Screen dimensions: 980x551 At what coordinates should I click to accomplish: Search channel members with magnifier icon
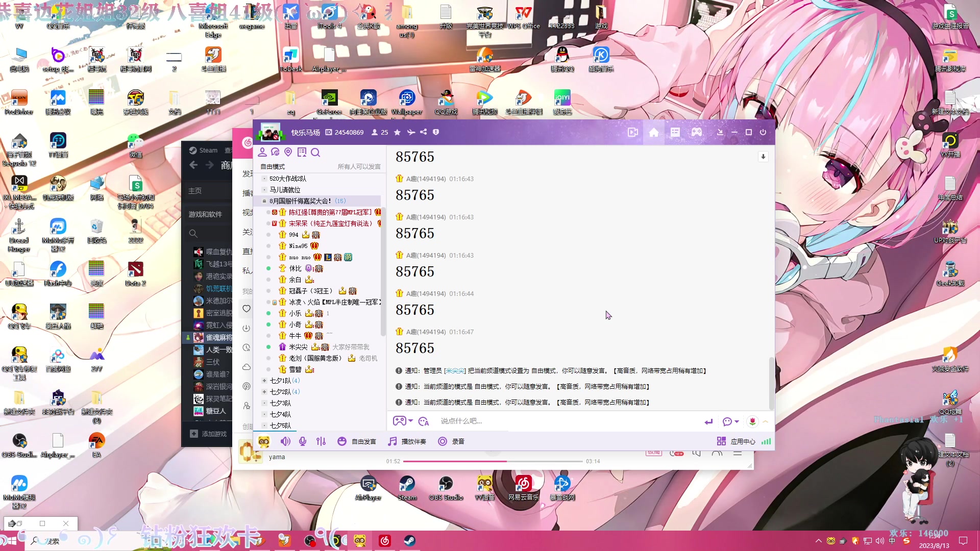315,152
